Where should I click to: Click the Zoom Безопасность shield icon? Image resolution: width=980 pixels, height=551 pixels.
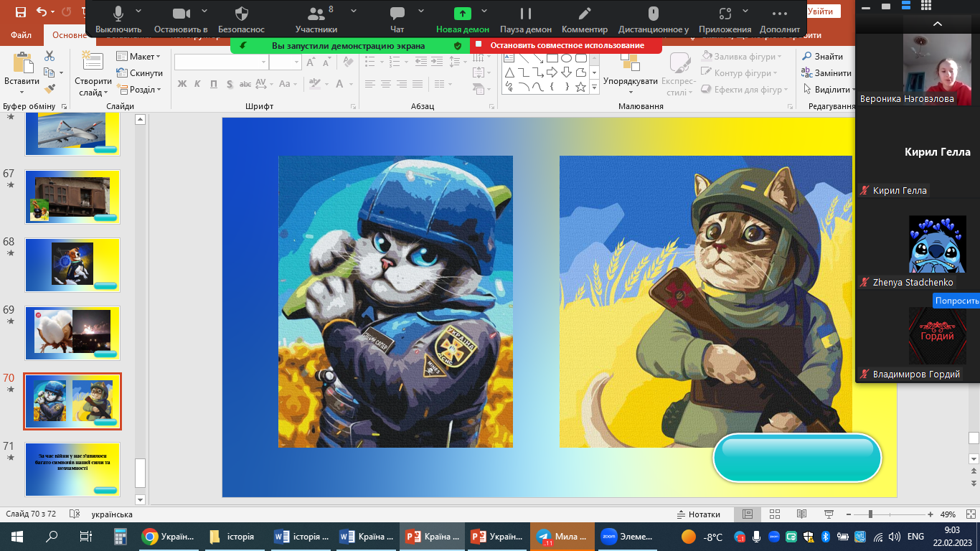click(x=242, y=14)
